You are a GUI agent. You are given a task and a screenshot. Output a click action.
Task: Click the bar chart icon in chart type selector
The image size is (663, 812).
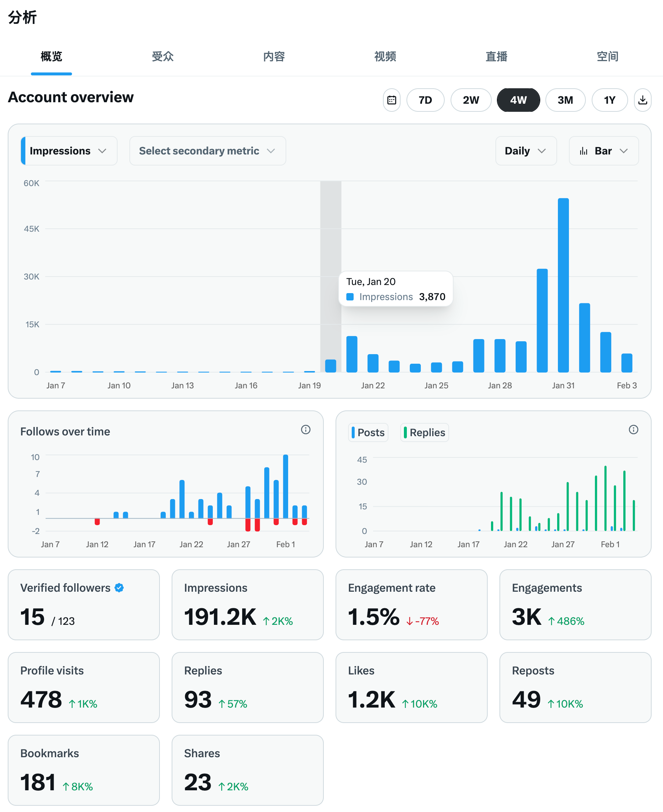[x=583, y=151]
